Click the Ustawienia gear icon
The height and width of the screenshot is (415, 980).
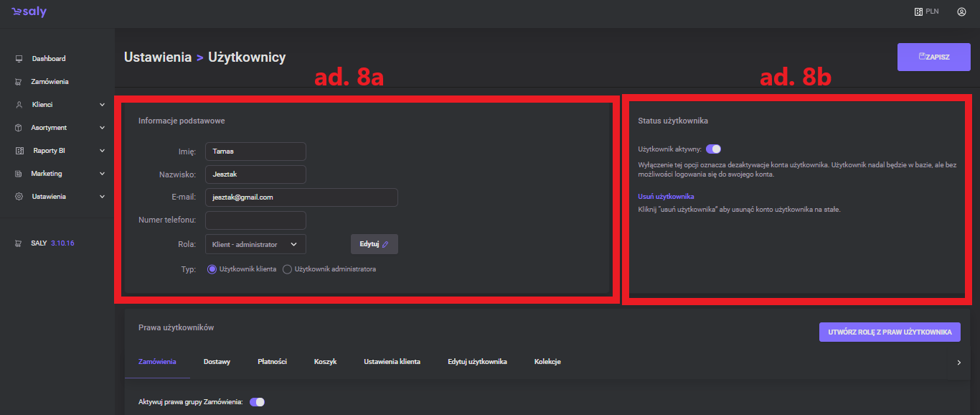pos(19,197)
